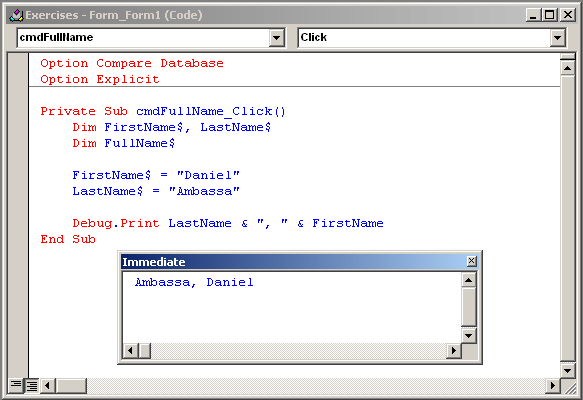Open the cmdFullName object dropdown
The width and height of the screenshot is (583, 400).
pyautogui.click(x=276, y=38)
